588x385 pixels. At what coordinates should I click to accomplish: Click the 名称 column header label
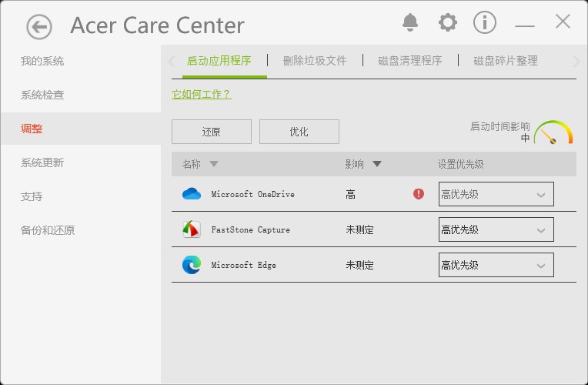point(191,164)
